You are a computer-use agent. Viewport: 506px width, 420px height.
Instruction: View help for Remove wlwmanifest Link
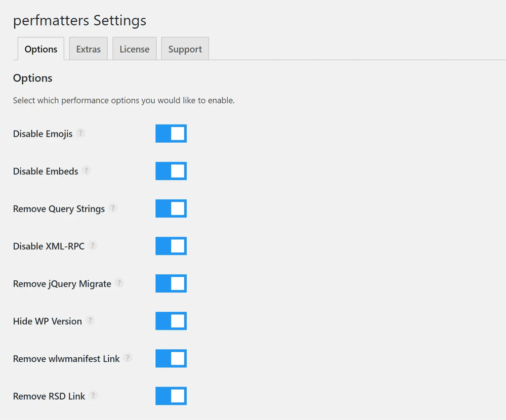pyautogui.click(x=128, y=358)
